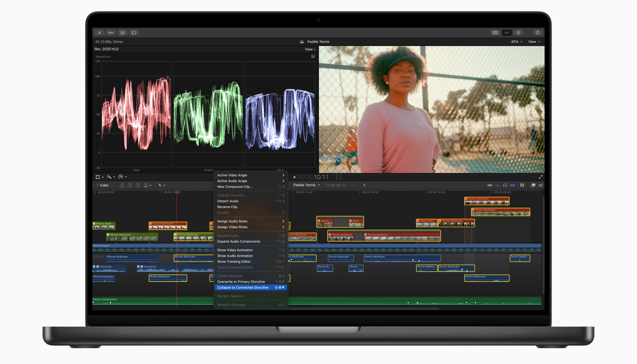Viewport: 637px width, 364px height.
Task: Select the enhancements magic wand tool
Action: 109,177
